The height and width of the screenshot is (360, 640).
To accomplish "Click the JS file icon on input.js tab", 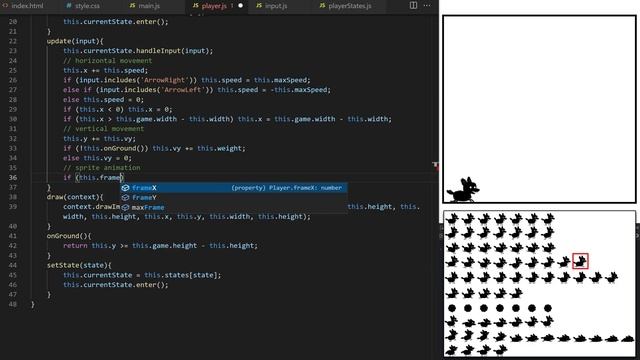I will tap(259, 6).
